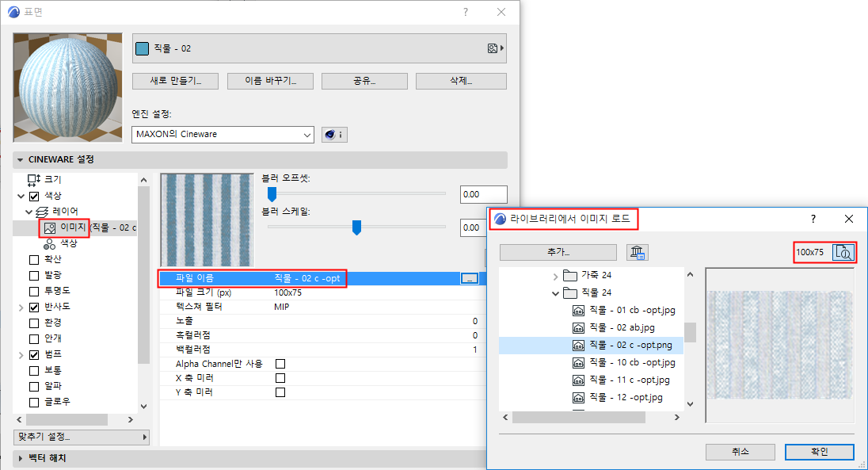The width and height of the screenshot is (868, 470).
Task: Click the library manager icon beside 추가
Action: tap(638, 253)
